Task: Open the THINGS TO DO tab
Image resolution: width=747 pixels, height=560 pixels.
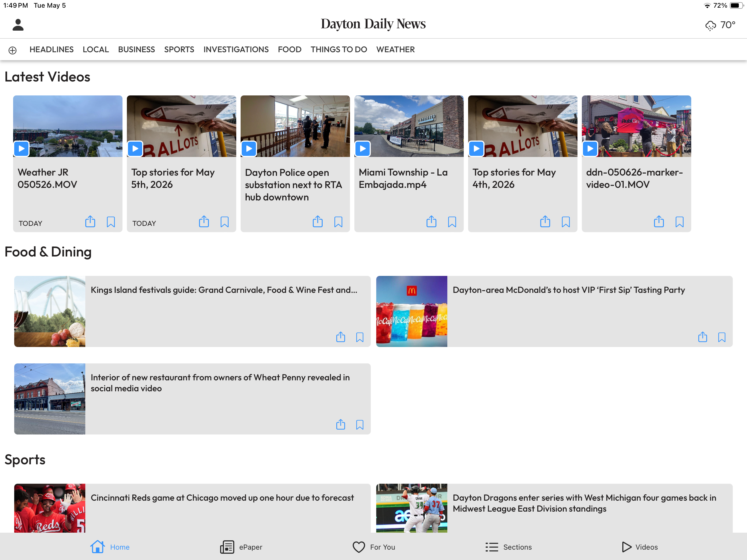Action: (339, 50)
